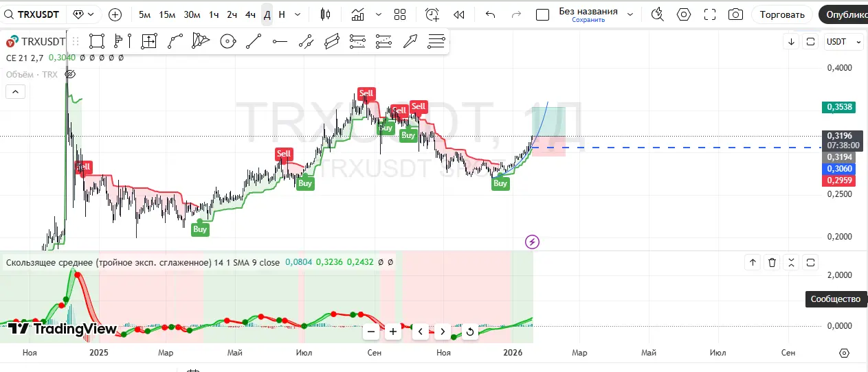Shift chart left arrow button
Viewport: 868px width, 372px height.
[x=421, y=332]
